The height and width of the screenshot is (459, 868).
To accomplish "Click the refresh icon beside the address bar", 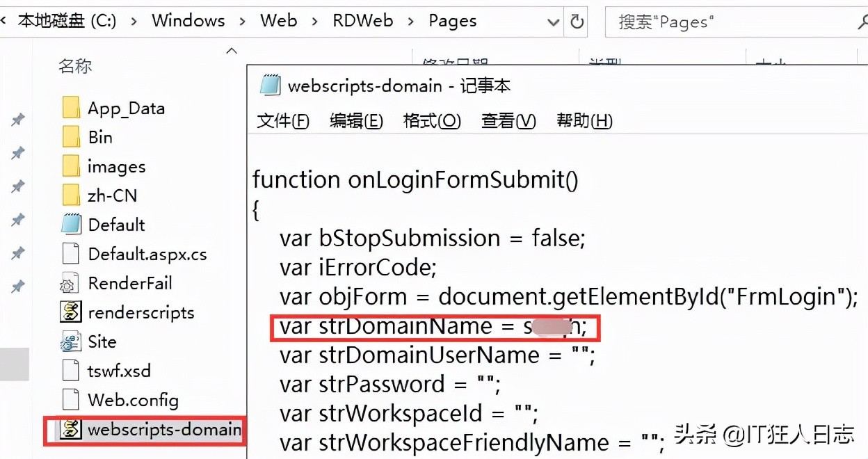I will (x=577, y=21).
